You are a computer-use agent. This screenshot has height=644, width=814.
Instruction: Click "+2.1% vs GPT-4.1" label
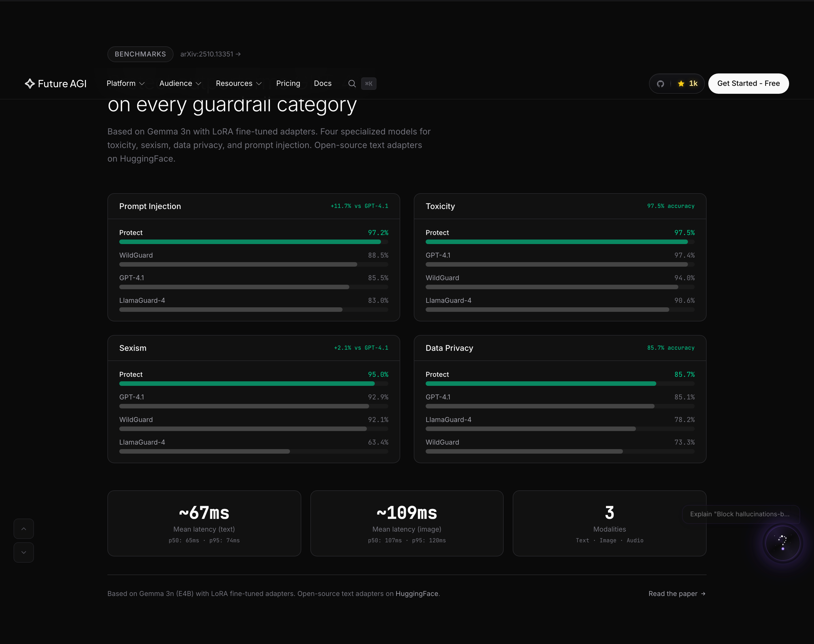(x=361, y=348)
